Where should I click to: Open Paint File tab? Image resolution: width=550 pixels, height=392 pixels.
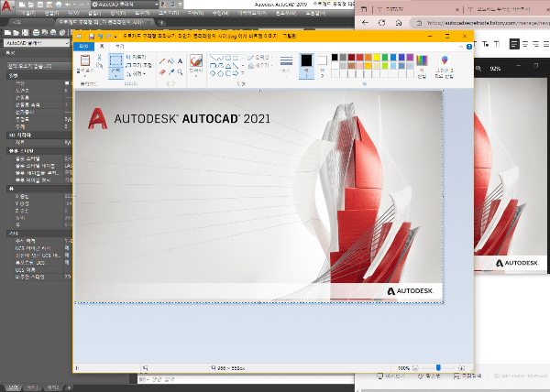point(83,46)
